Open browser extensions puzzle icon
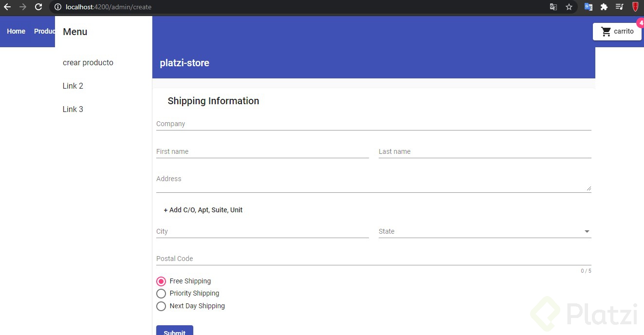Viewport: 644px width, 335px height. pos(604,7)
